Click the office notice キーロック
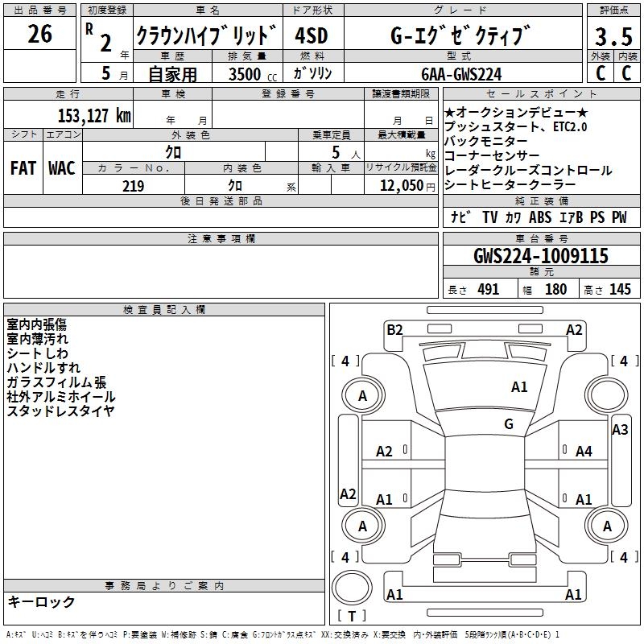 (x=42, y=602)
